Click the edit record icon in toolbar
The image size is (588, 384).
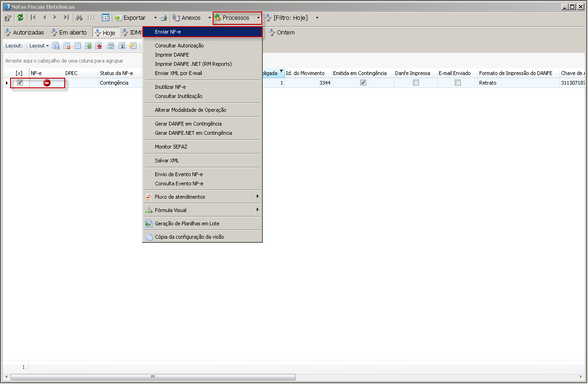[x=8, y=18]
